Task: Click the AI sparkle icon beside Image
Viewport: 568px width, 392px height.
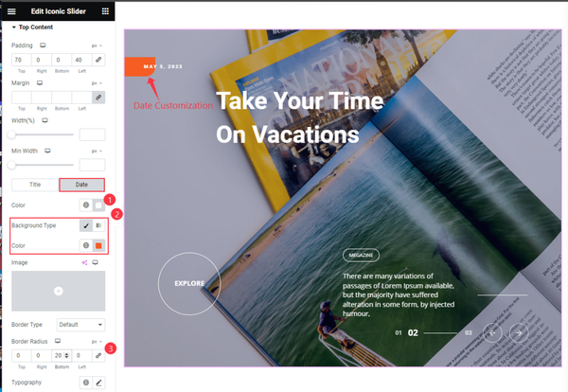Action: pos(84,262)
